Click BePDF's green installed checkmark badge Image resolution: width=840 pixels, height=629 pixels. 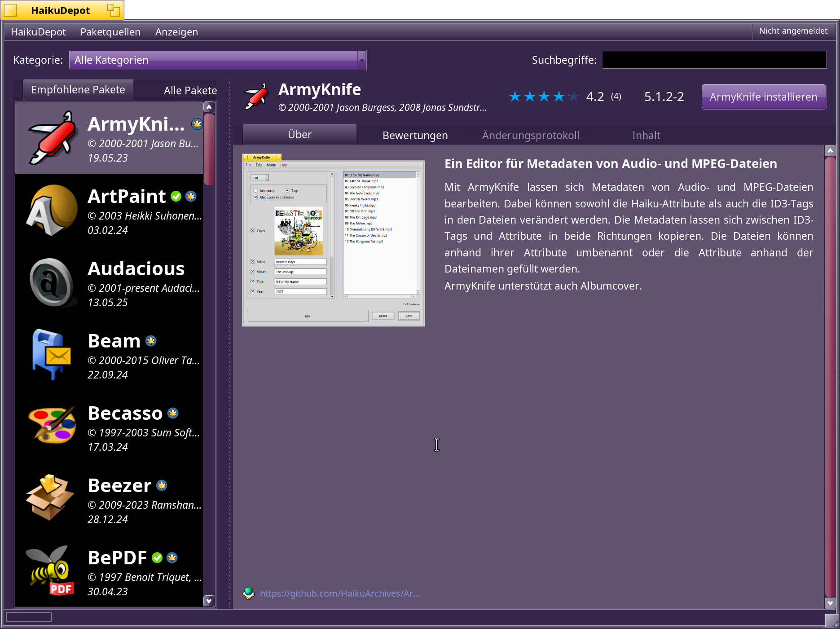tap(157, 558)
